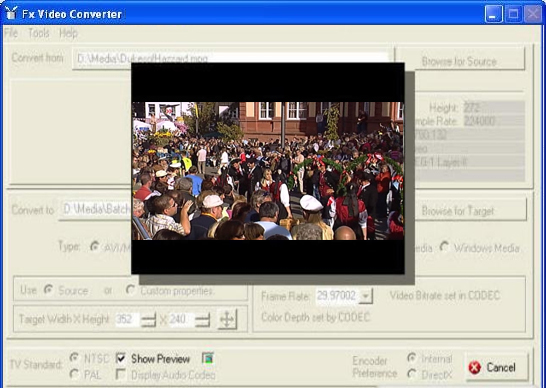Click the Video Bitrate set in CODEC text

(445, 296)
